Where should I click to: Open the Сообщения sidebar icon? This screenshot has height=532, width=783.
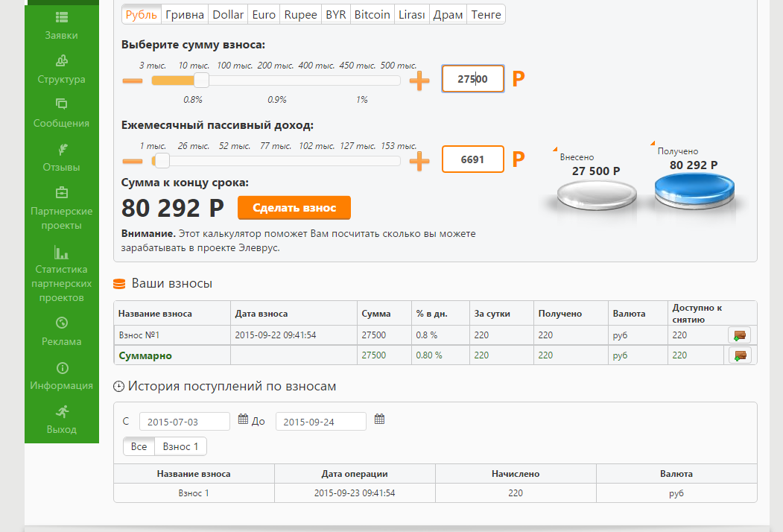[61, 104]
